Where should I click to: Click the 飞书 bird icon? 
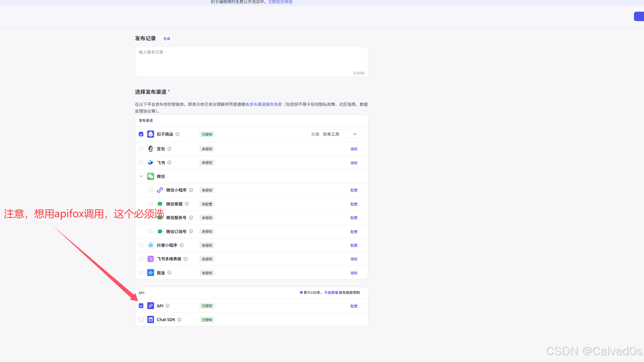pyautogui.click(x=150, y=163)
